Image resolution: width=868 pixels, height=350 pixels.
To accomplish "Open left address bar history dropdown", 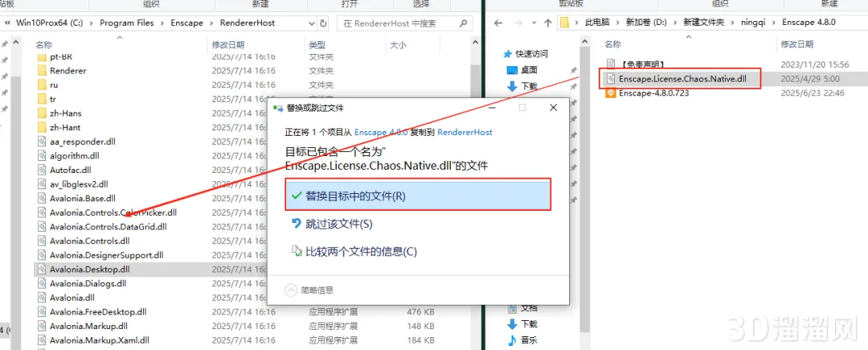I will click(310, 23).
